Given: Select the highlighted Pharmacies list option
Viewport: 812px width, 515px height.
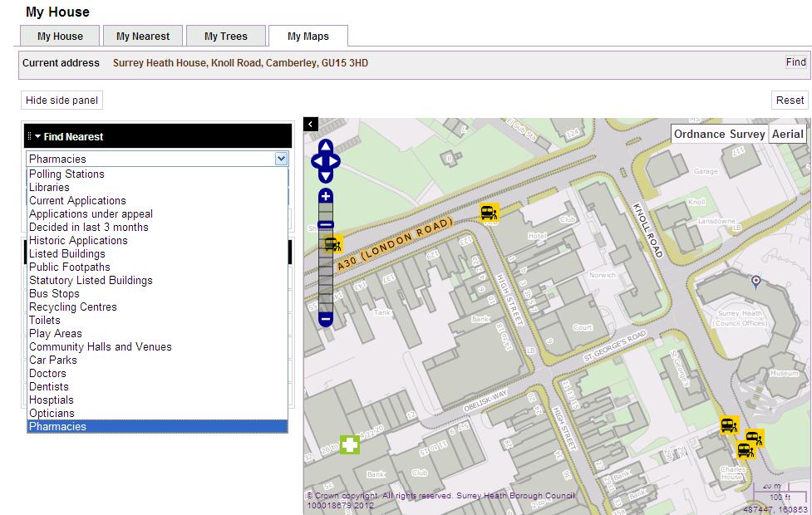Looking at the screenshot, I should (x=157, y=426).
